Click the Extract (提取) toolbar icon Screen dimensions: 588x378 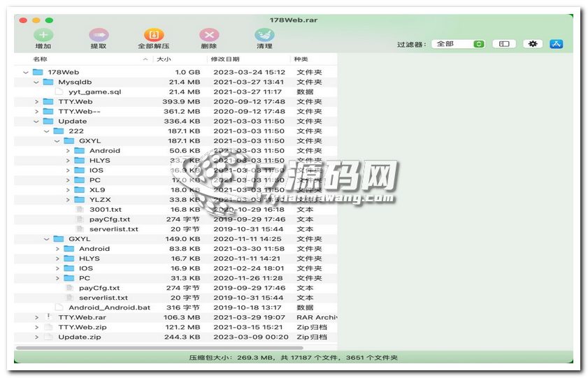coord(99,35)
